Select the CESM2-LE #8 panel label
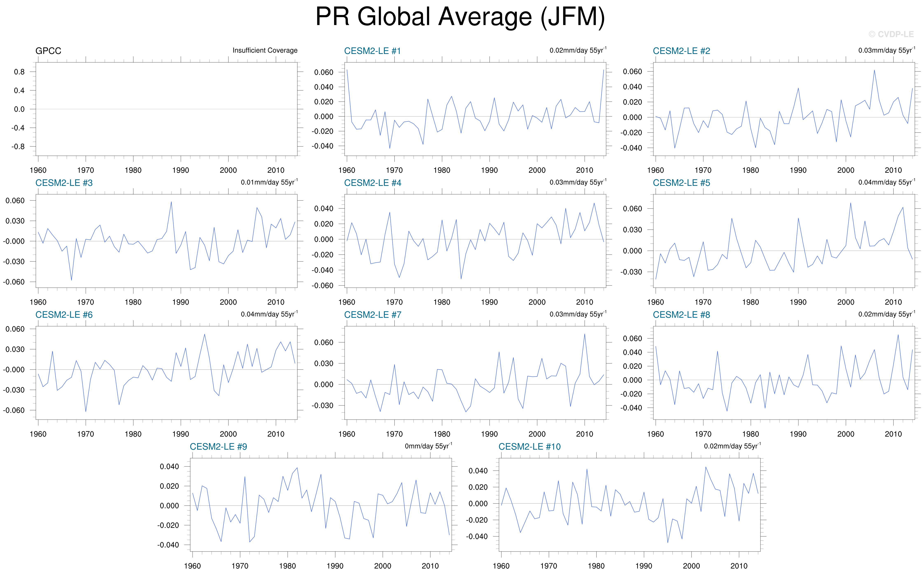Viewport: 924px width, 575px height. tap(681, 315)
